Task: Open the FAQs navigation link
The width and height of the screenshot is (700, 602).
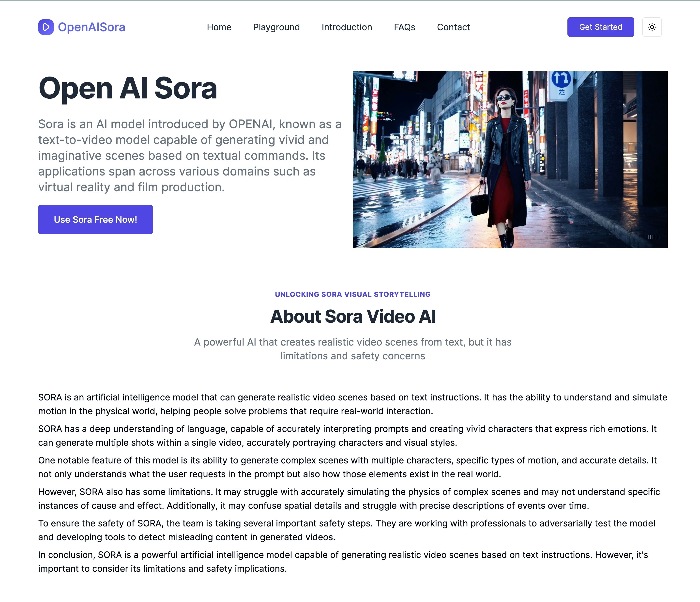Action: (404, 27)
